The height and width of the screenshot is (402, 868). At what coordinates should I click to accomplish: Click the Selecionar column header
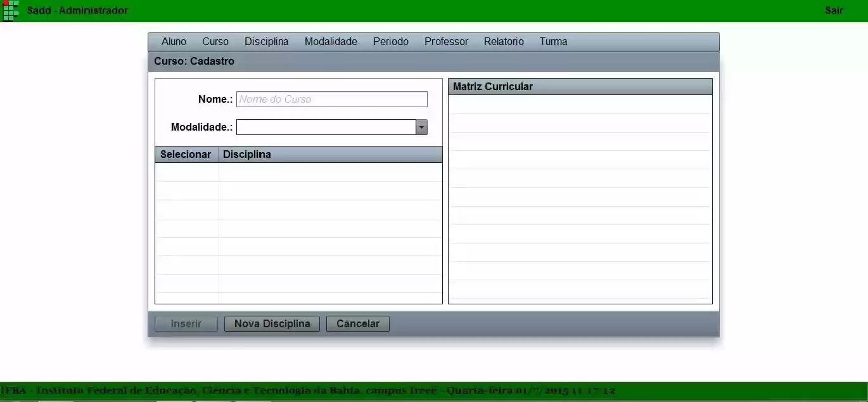[186, 154]
